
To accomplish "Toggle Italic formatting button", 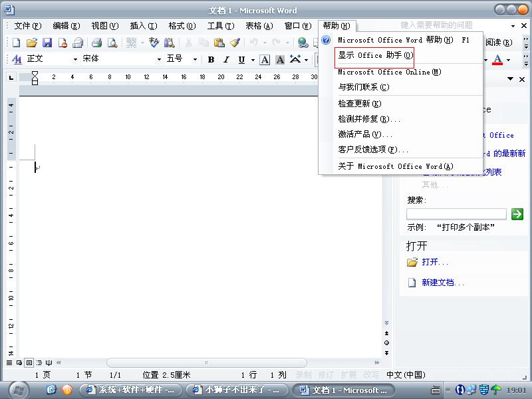I will (226, 59).
